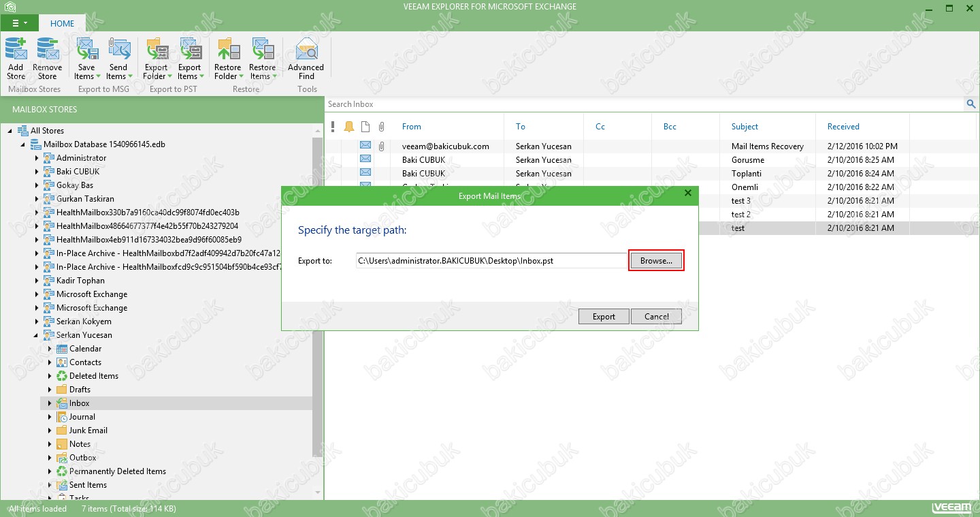Collapse the Serkan Yucesan mailbox

[36, 335]
